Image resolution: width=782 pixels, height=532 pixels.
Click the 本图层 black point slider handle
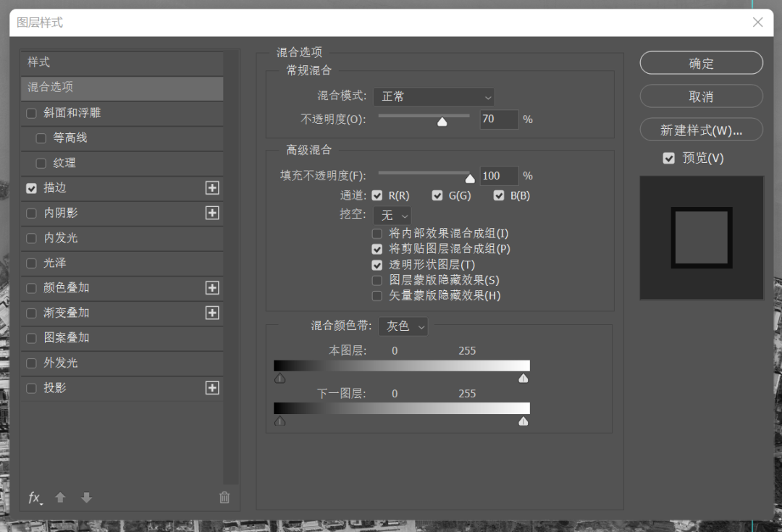[x=279, y=379]
